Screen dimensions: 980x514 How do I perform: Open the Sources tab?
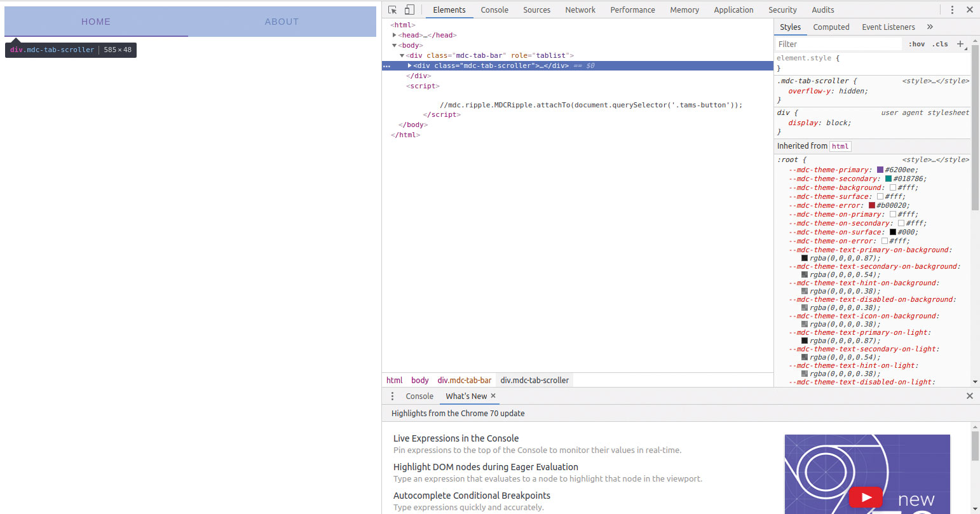tap(537, 10)
